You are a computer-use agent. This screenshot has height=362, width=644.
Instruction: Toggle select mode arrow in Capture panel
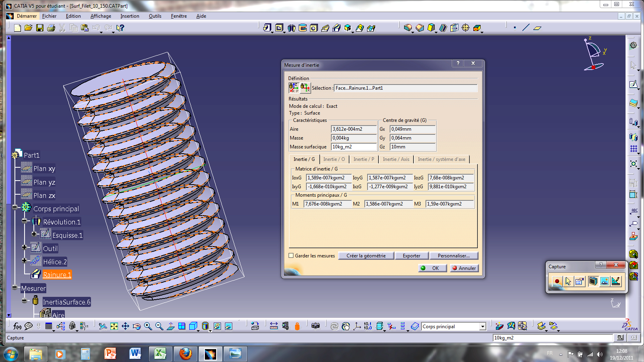pyautogui.click(x=568, y=282)
